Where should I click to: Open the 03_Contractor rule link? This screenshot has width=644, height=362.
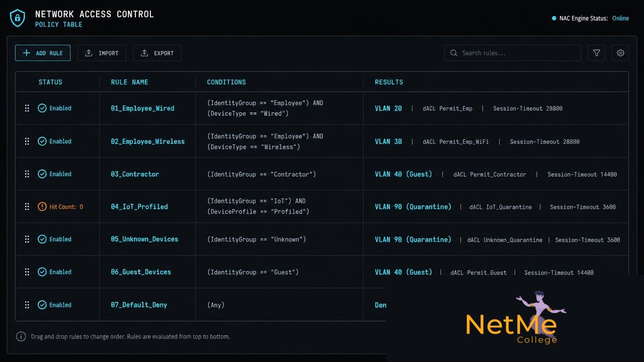pos(135,174)
